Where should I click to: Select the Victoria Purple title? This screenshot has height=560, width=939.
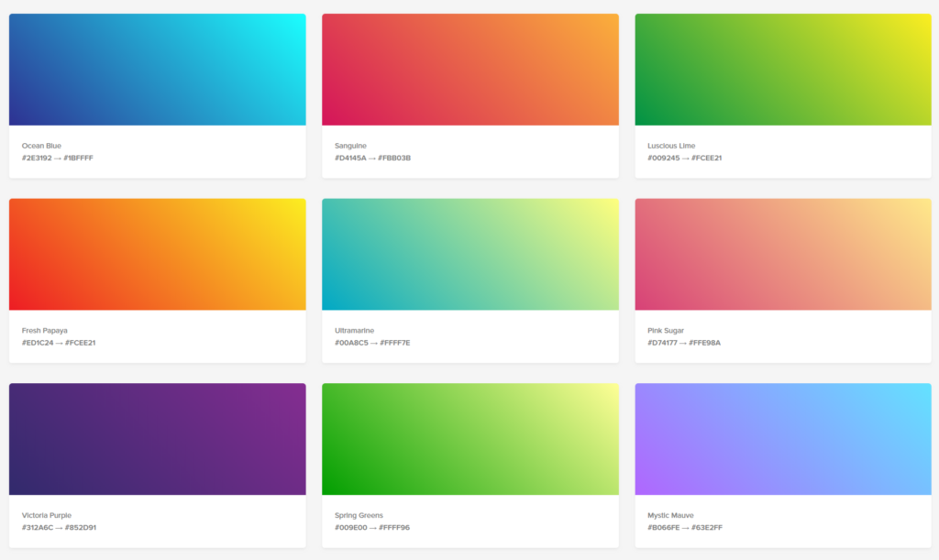47,515
